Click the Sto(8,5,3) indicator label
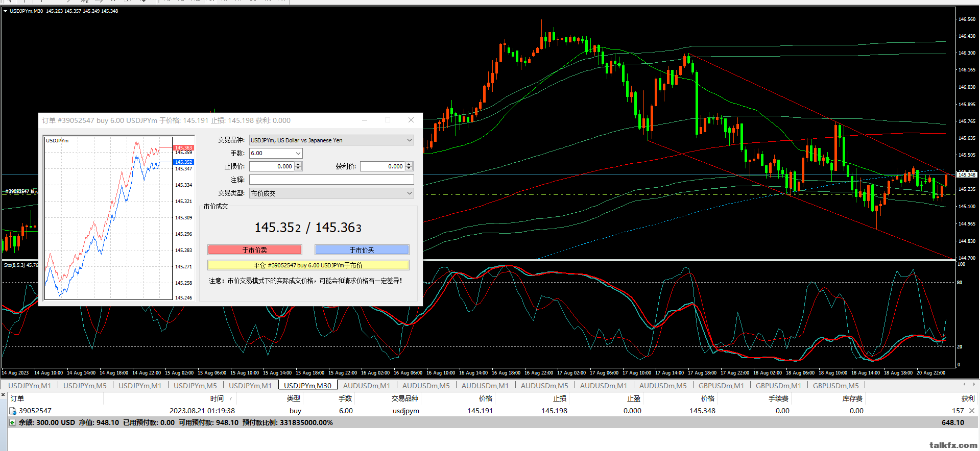The width and height of the screenshot is (980, 451). tap(20, 265)
